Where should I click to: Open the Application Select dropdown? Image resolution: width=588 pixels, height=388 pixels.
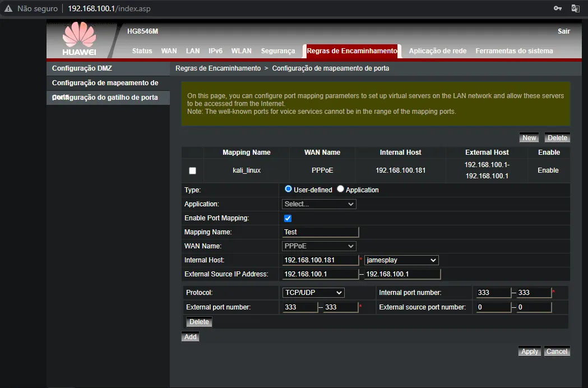[319, 204]
